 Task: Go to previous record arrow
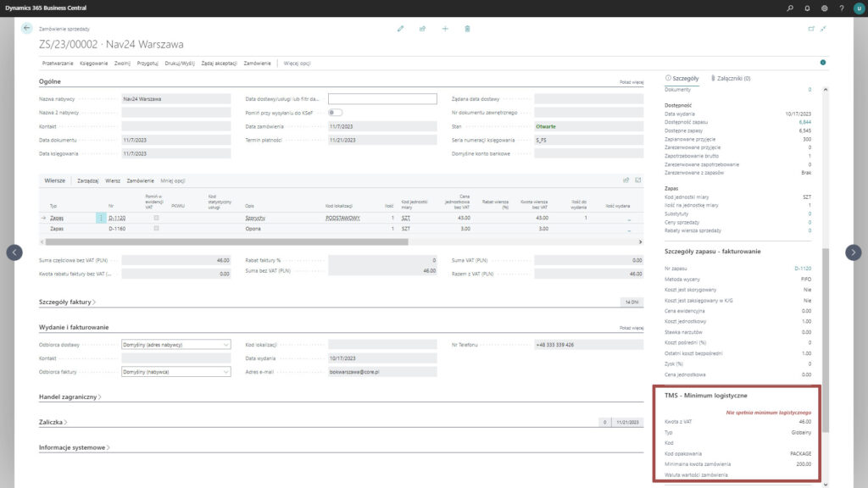[14, 252]
